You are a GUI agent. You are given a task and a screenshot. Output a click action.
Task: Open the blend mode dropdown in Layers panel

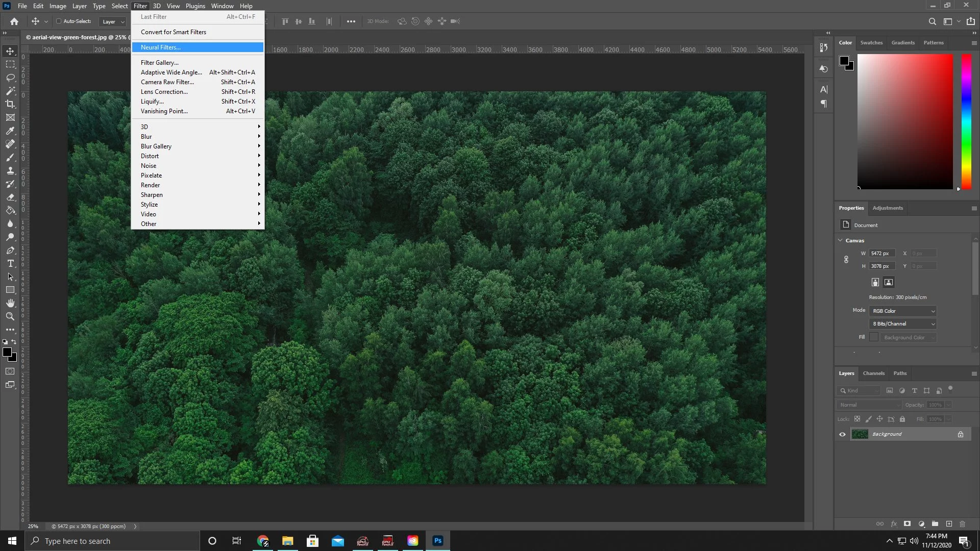coord(868,405)
